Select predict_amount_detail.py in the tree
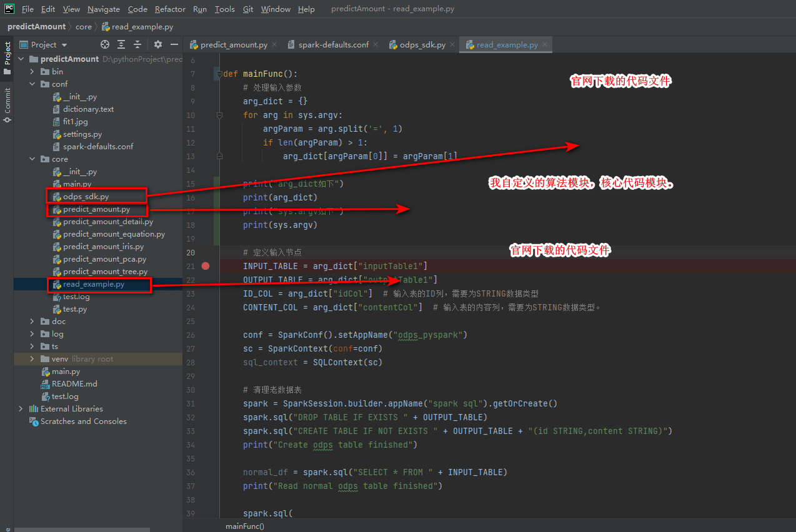Image resolution: width=796 pixels, height=532 pixels. pyautogui.click(x=107, y=222)
